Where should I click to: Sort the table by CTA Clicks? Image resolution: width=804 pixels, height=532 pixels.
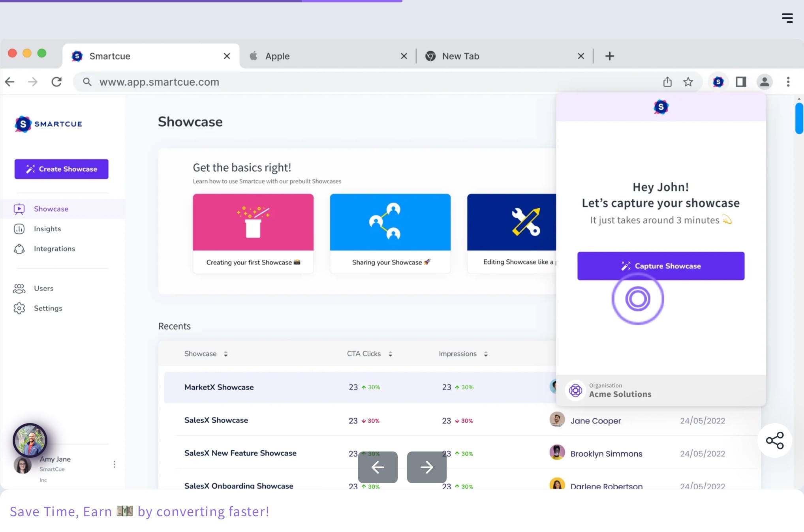369,353
